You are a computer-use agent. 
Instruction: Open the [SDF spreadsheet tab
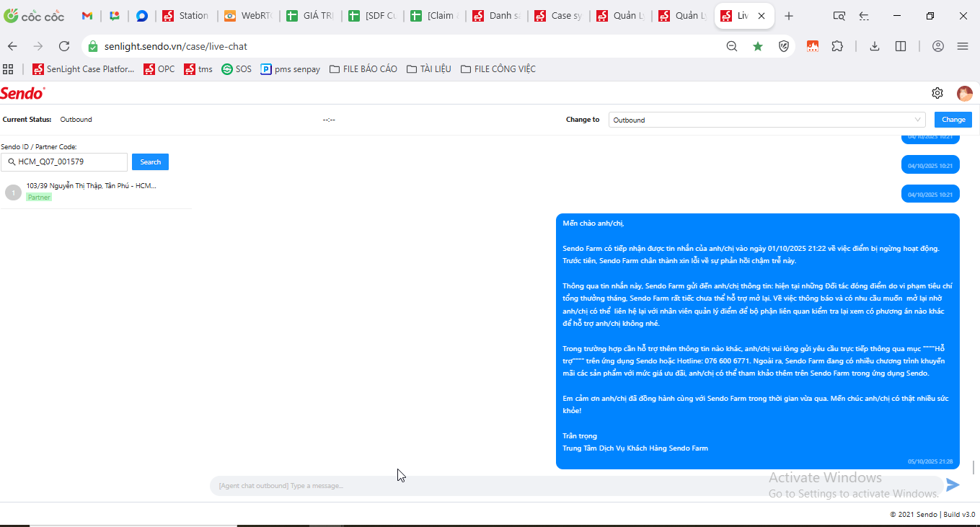click(x=372, y=16)
